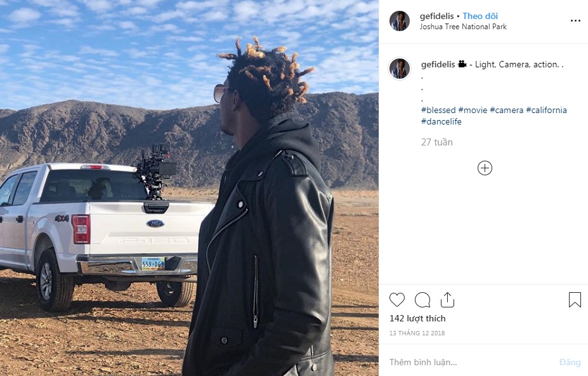Load more comments with the plus circle
This screenshot has height=376, width=588.
click(485, 168)
